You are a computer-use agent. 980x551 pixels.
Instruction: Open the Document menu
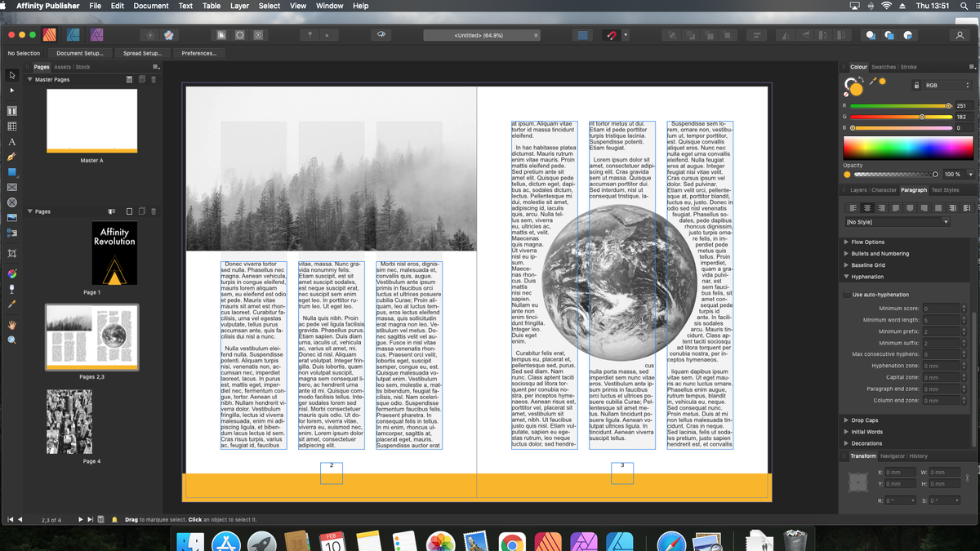point(152,6)
